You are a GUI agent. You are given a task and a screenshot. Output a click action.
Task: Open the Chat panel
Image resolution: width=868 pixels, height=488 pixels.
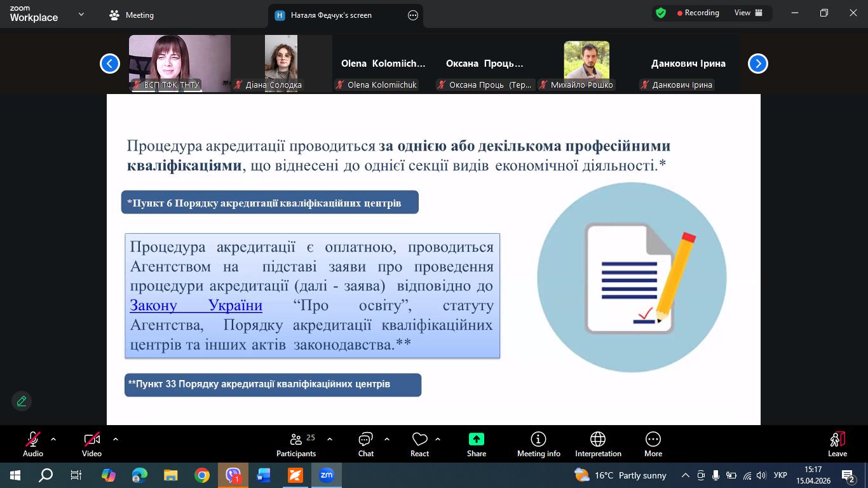366,444
